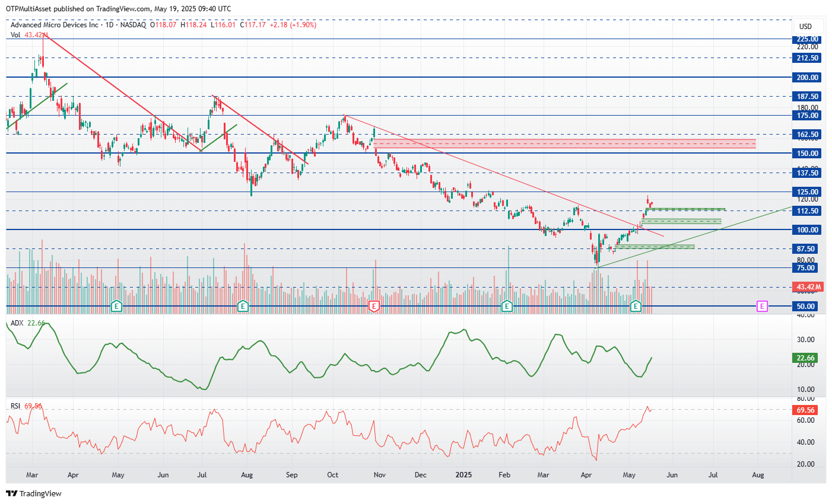Click the Advanced Micro Devices Inc symbol title

[x=54, y=25]
